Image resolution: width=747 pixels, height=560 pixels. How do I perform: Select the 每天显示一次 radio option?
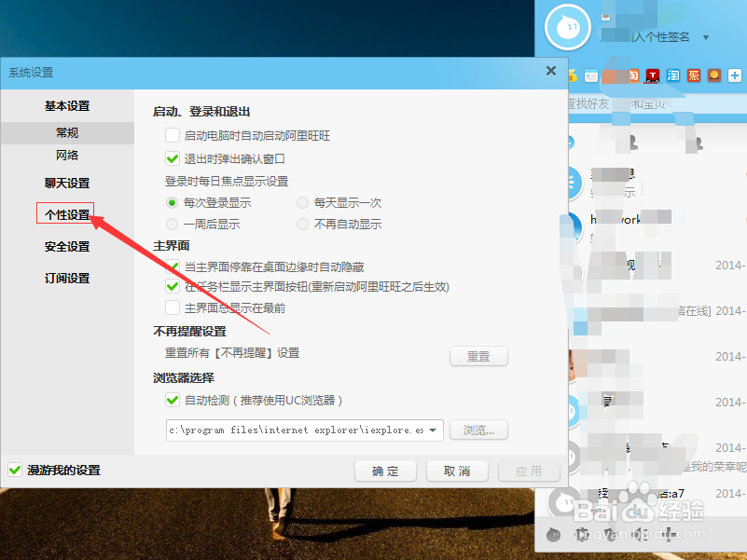pyautogui.click(x=302, y=202)
